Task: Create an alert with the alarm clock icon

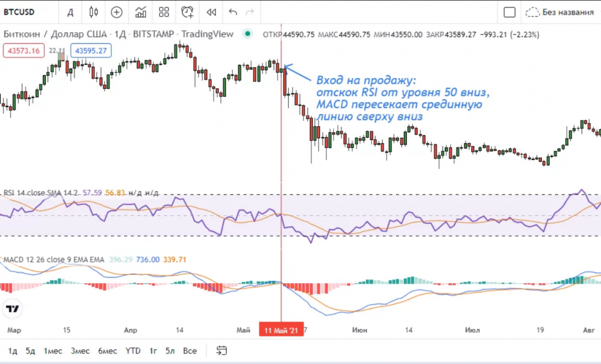Action: (x=187, y=12)
